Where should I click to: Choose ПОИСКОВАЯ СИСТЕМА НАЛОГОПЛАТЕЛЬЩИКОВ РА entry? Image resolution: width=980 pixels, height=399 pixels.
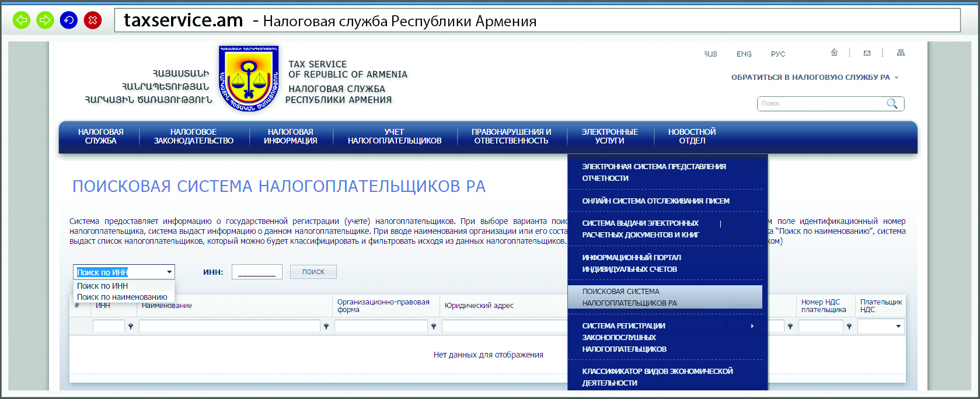pos(665,297)
